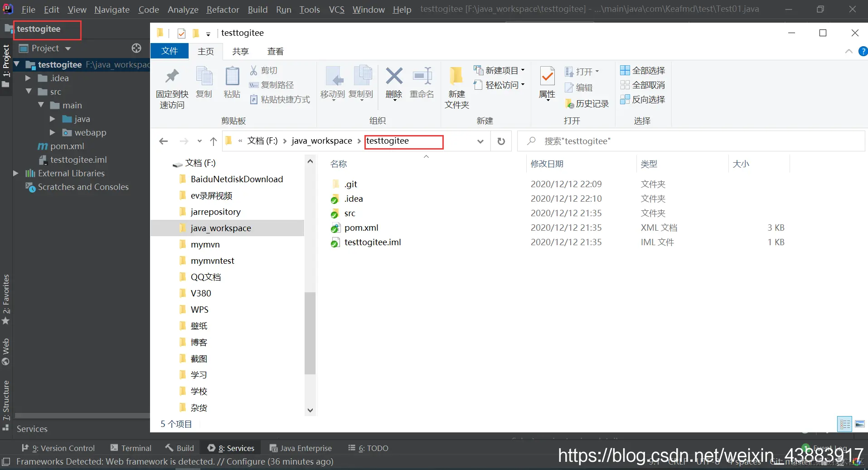This screenshot has width=868, height=470.
Task: Open the 9: Version Control tool window
Action: (x=58, y=448)
